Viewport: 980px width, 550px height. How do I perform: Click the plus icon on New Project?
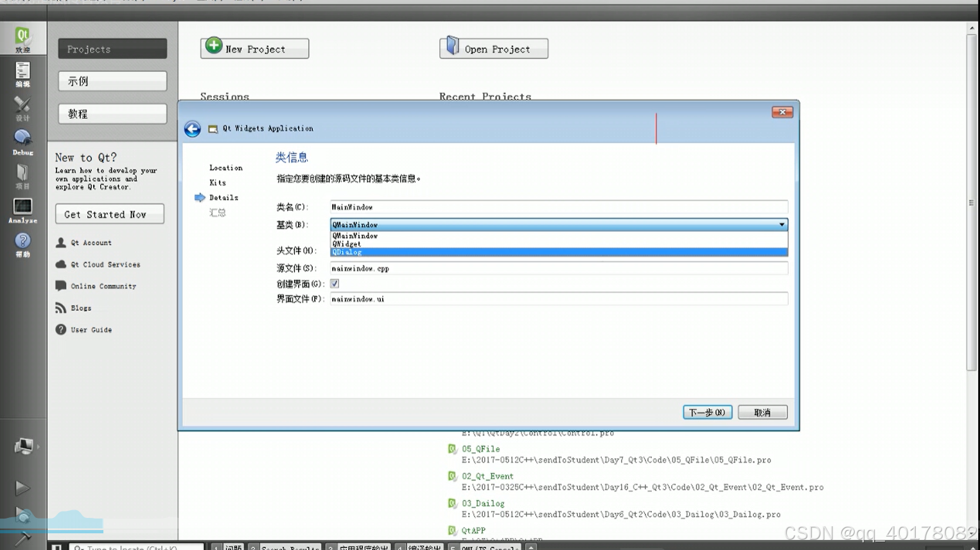(214, 46)
